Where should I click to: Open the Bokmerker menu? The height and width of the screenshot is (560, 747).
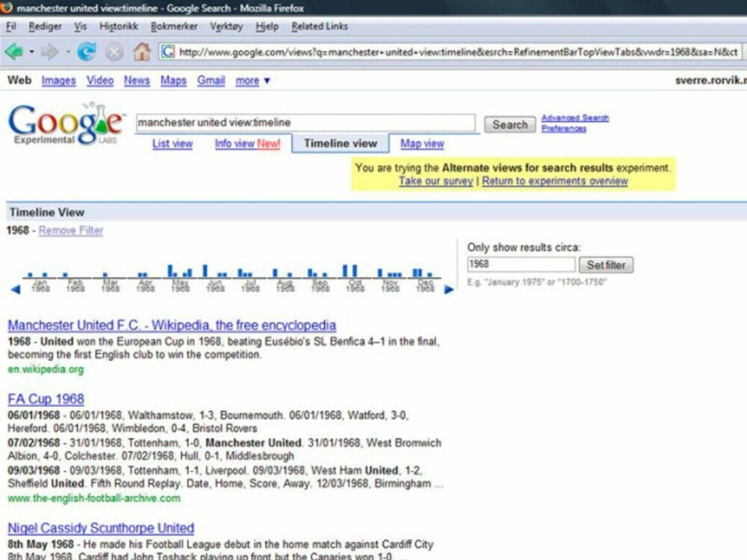coord(174,26)
